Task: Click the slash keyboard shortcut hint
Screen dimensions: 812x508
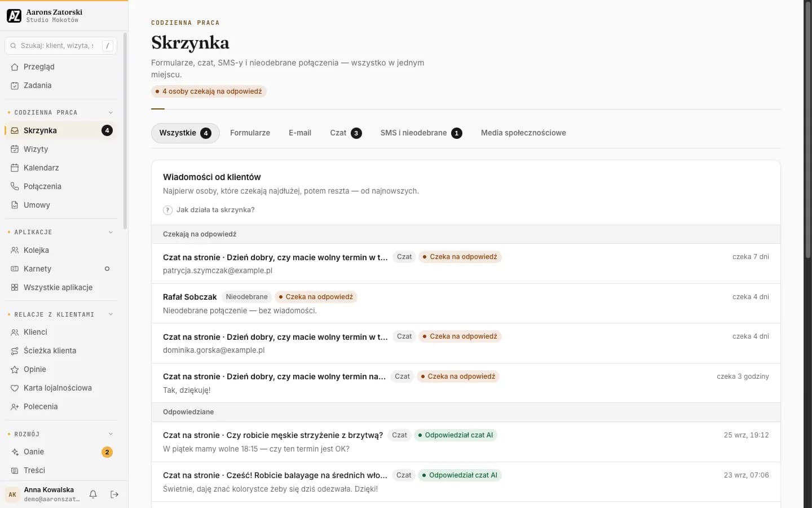Action: tap(108, 46)
